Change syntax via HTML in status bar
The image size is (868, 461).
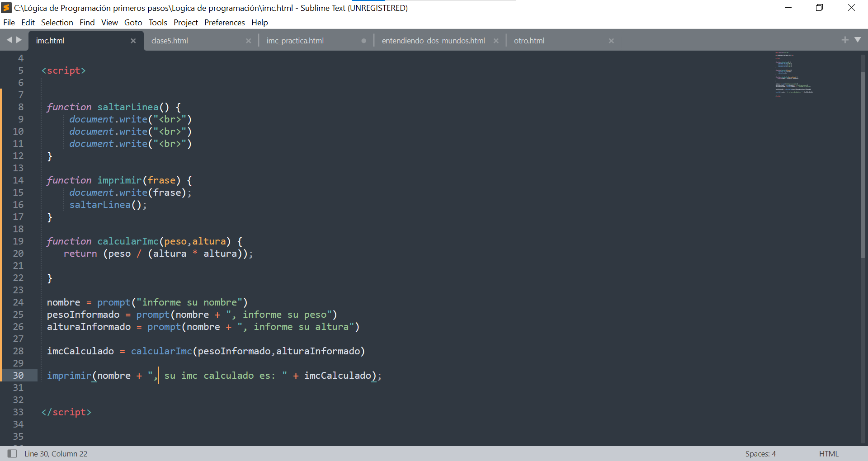click(x=829, y=454)
